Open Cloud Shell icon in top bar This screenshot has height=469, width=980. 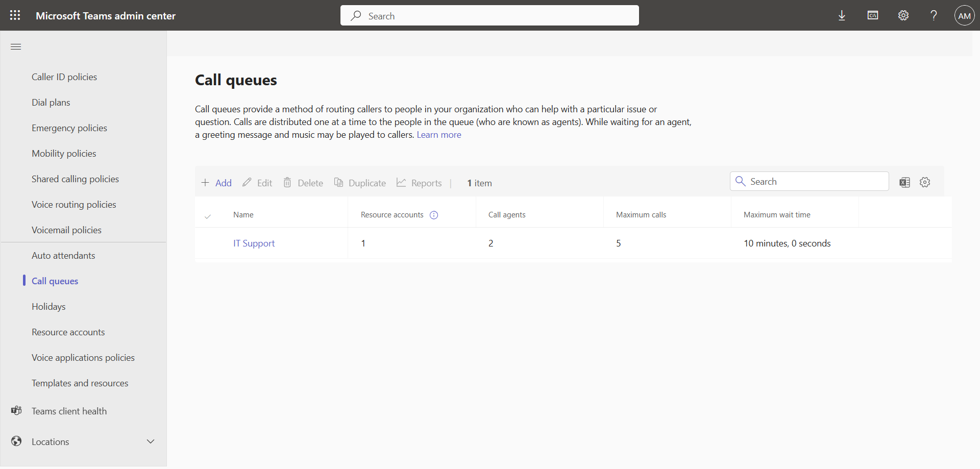pos(872,15)
